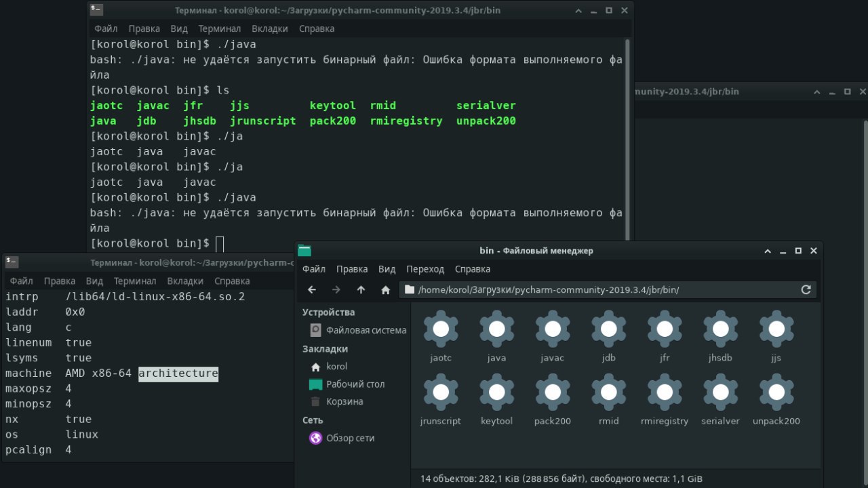Screen dimensions: 868x488
Task: Open bottom-left terminal window menu icon
Action: pyautogui.click(x=11, y=262)
